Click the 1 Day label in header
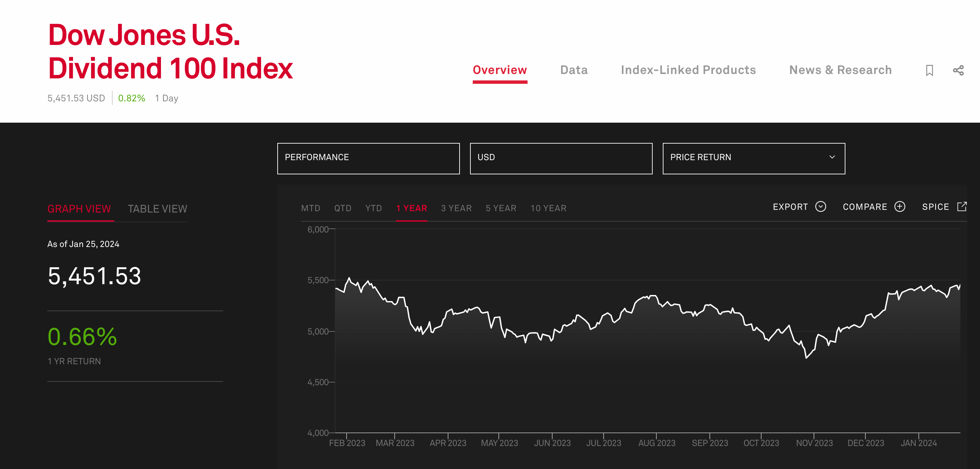980x469 pixels. click(167, 98)
